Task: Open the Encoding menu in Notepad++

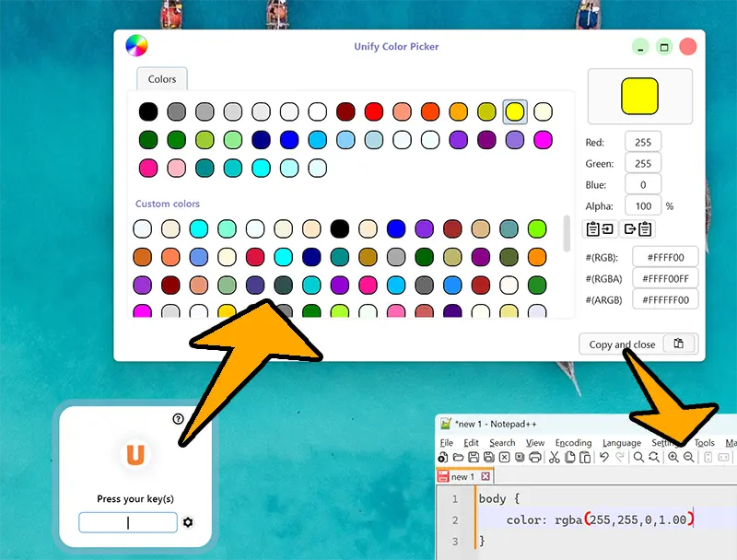Action: (x=573, y=442)
